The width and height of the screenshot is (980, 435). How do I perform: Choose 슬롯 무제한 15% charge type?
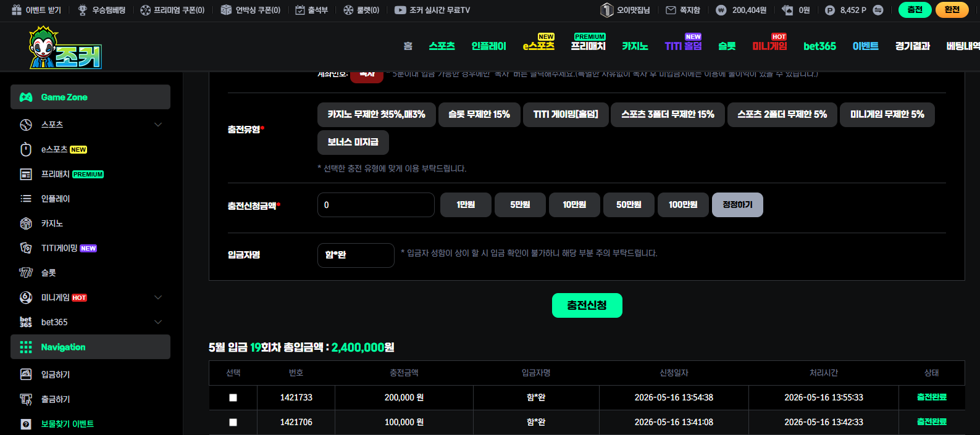pos(479,115)
